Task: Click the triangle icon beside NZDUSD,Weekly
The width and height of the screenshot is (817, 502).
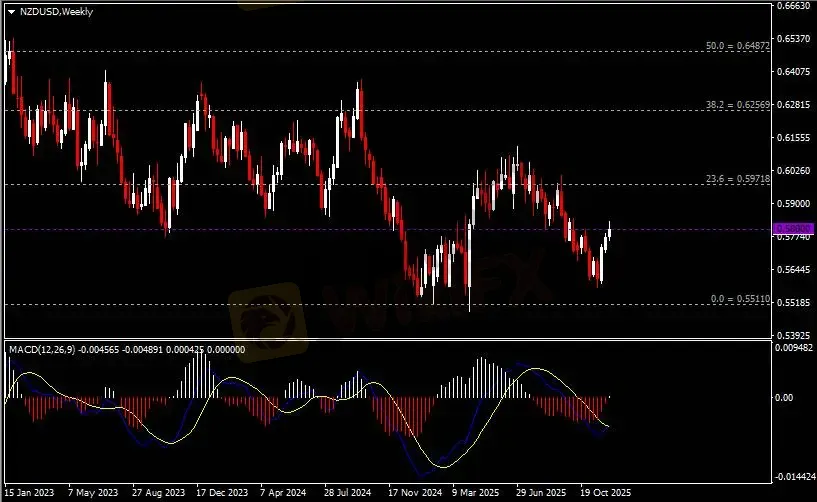Action: tap(11, 11)
